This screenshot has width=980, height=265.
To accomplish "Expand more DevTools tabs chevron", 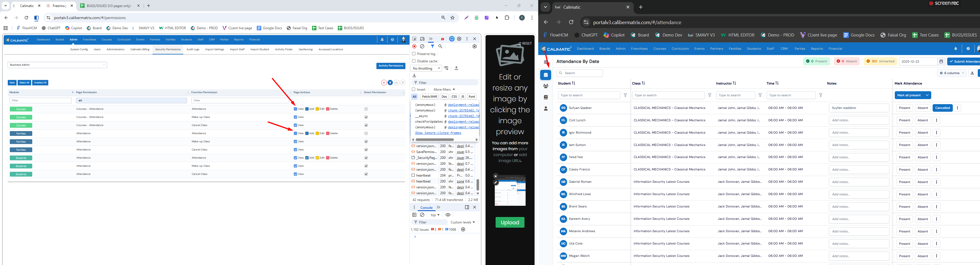I will coord(431,39).
